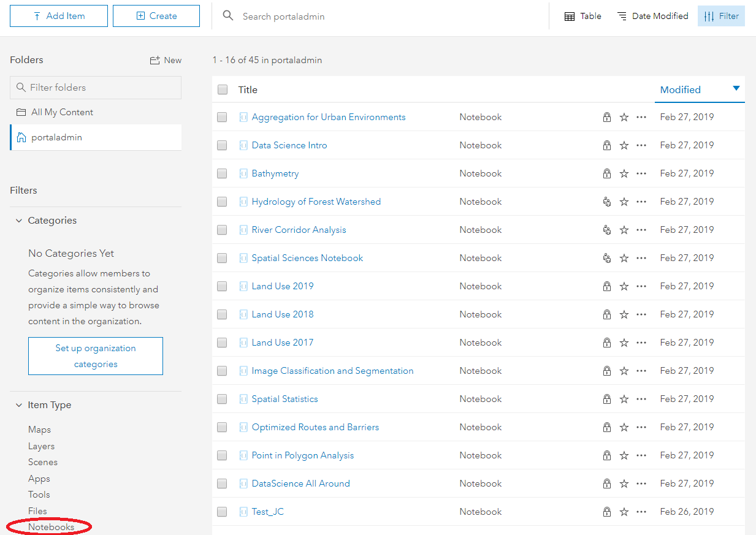The image size is (756, 535).
Task: Open the Aggregation for Urban Environments notebook
Action: (x=329, y=117)
